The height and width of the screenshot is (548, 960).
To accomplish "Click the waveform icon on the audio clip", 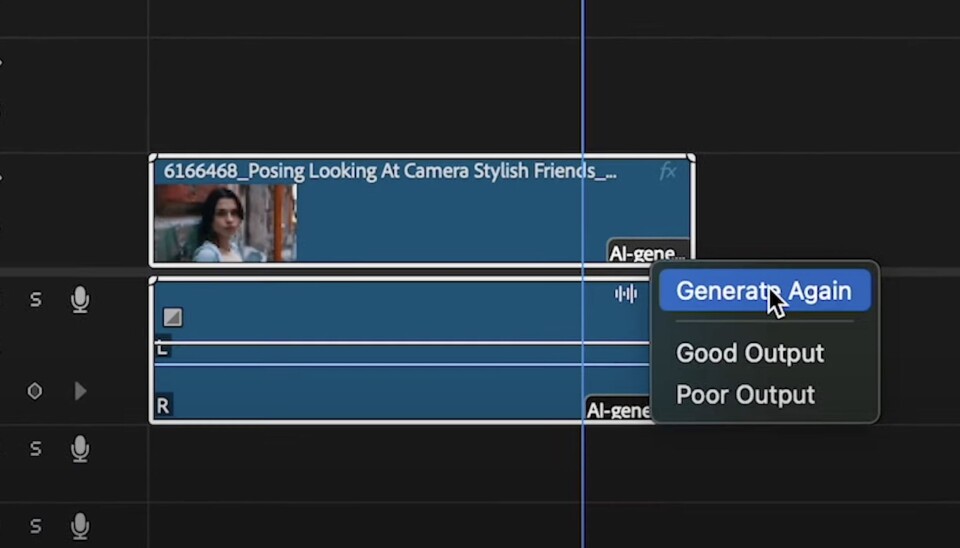I will click(x=626, y=293).
